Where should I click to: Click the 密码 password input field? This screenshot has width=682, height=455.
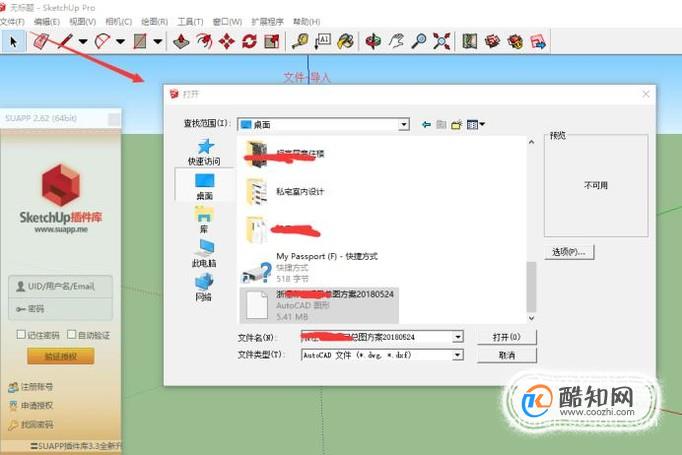click(x=60, y=309)
